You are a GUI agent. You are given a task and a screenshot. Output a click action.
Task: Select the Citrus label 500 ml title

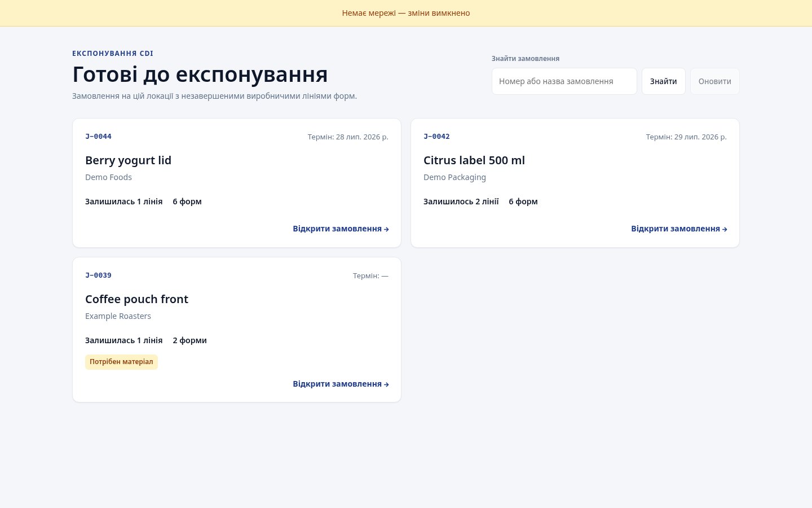coord(474,160)
